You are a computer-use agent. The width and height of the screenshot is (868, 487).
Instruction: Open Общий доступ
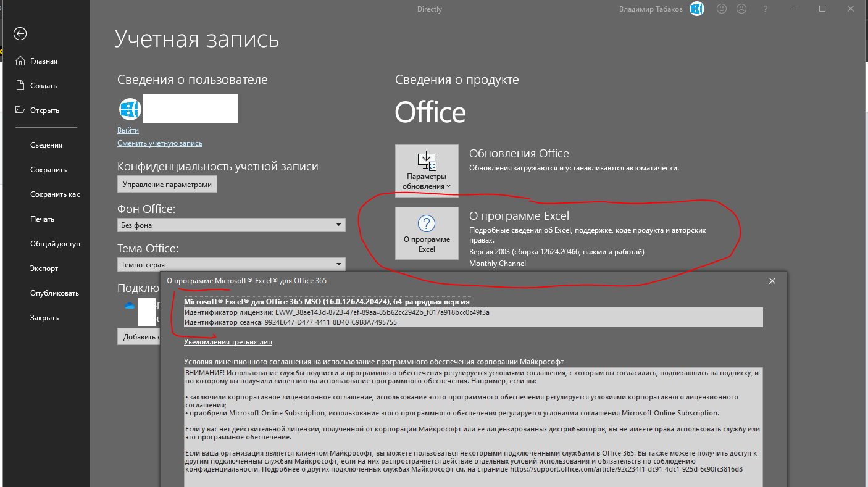click(55, 244)
